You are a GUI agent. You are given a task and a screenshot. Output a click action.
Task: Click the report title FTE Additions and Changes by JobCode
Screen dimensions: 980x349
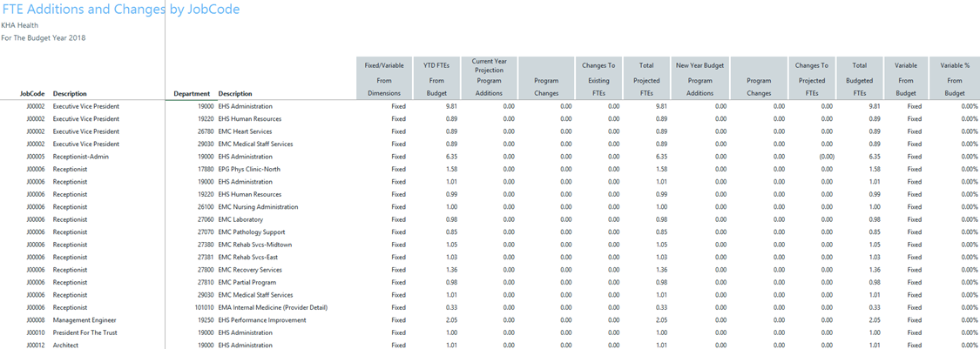[x=120, y=10]
